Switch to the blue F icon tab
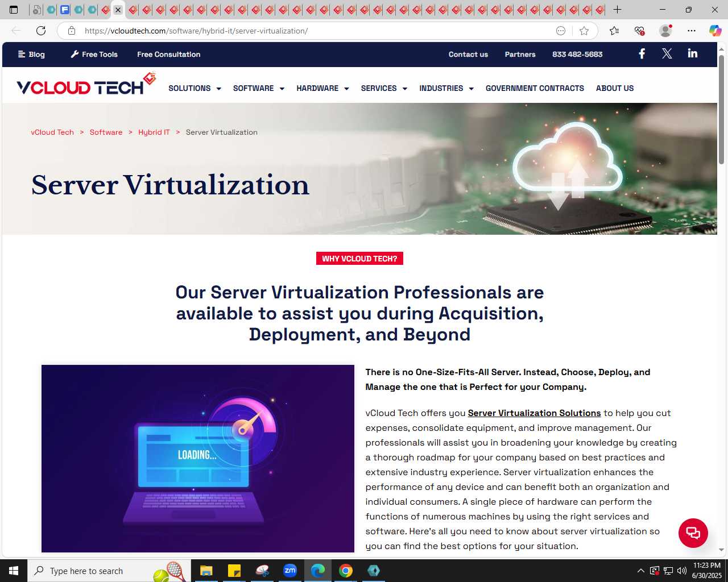This screenshot has width=728, height=582. point(64,10)
